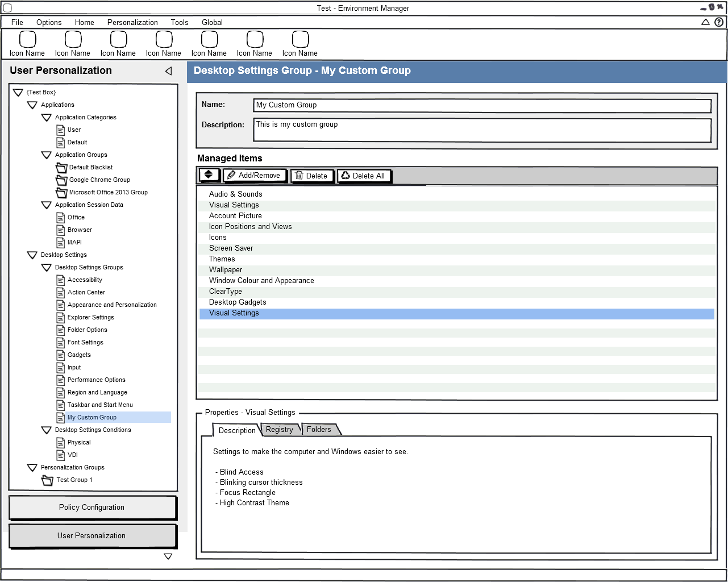Open the Personalization menu
728x582 pixels.
click(132, 23)
